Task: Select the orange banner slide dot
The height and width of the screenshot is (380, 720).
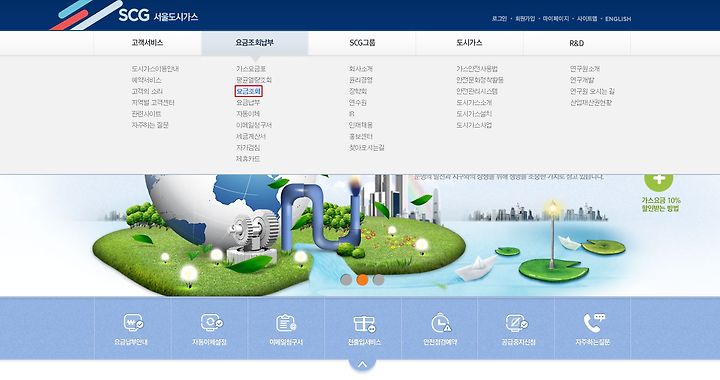Action: [x=362, y=279]
